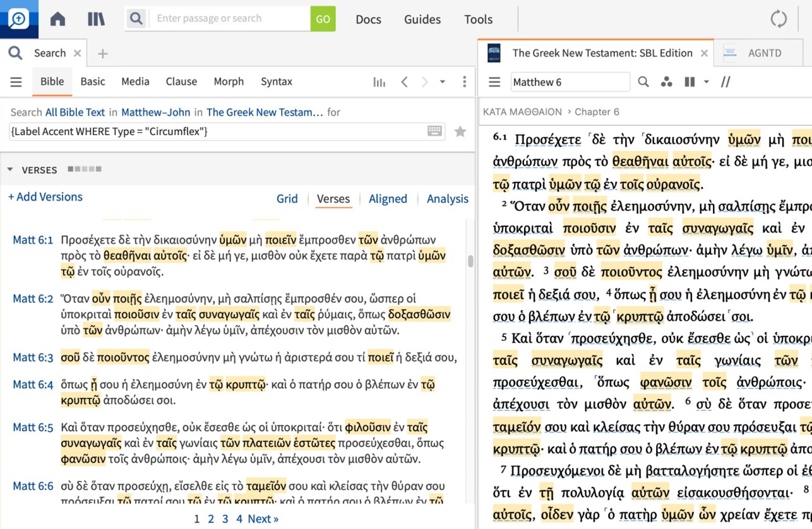Switch to the Media search type
Image resolution: width=812 pixels, height=529 pixels.
(135, 81)
